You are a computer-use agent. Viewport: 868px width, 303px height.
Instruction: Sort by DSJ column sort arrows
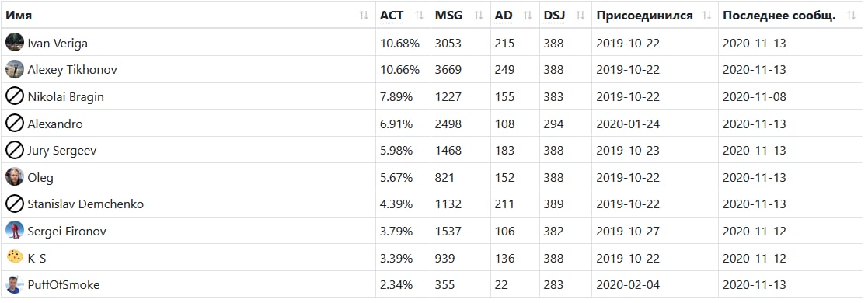click(x=580, y=16)
